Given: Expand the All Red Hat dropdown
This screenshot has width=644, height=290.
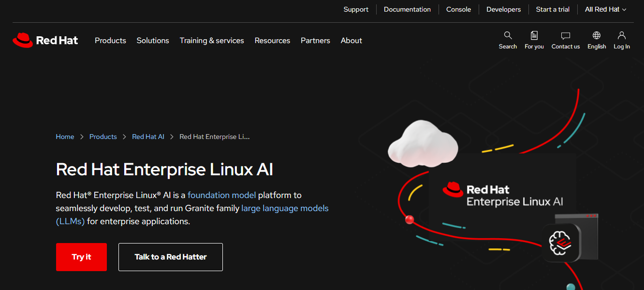Looking at the screenshot, I should [605, 9].
